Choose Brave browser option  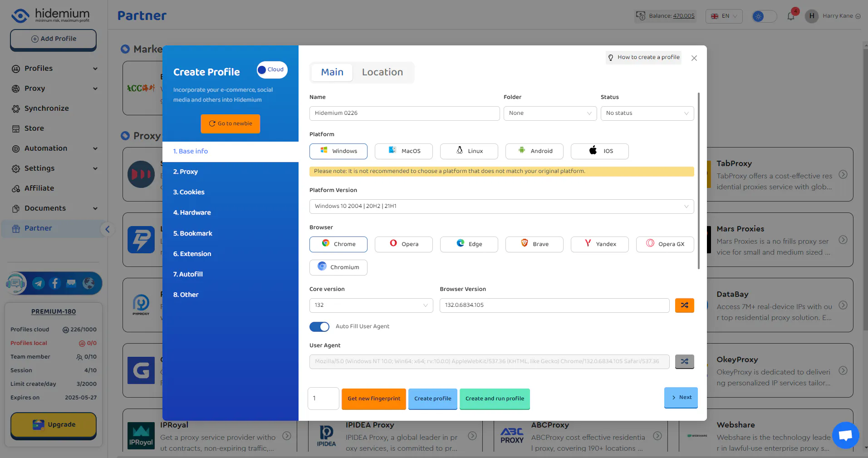535,244
